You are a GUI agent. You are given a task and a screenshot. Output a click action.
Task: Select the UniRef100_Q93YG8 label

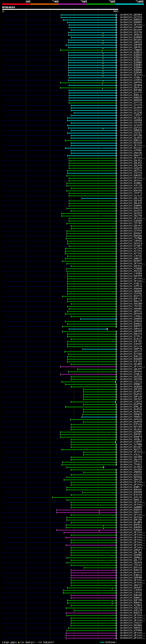tap(131, 32)
